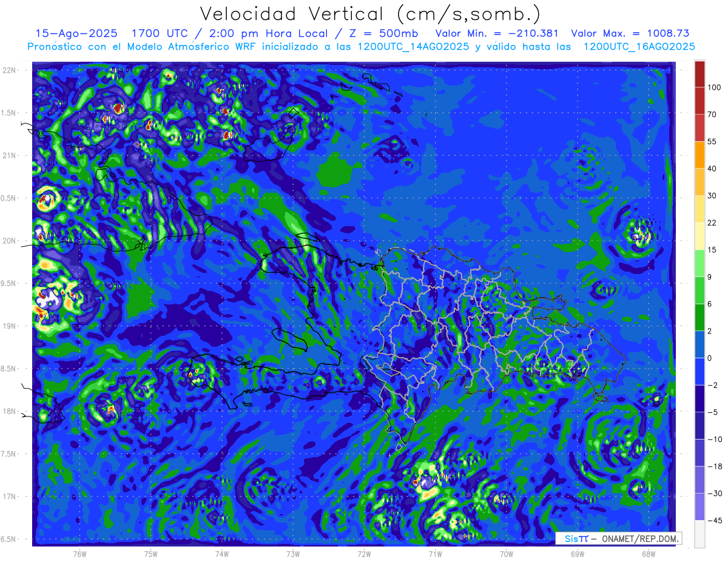
Task: Click the title 'Velocidad Vertical (cm/s,somb.)'
Action: 370,14
